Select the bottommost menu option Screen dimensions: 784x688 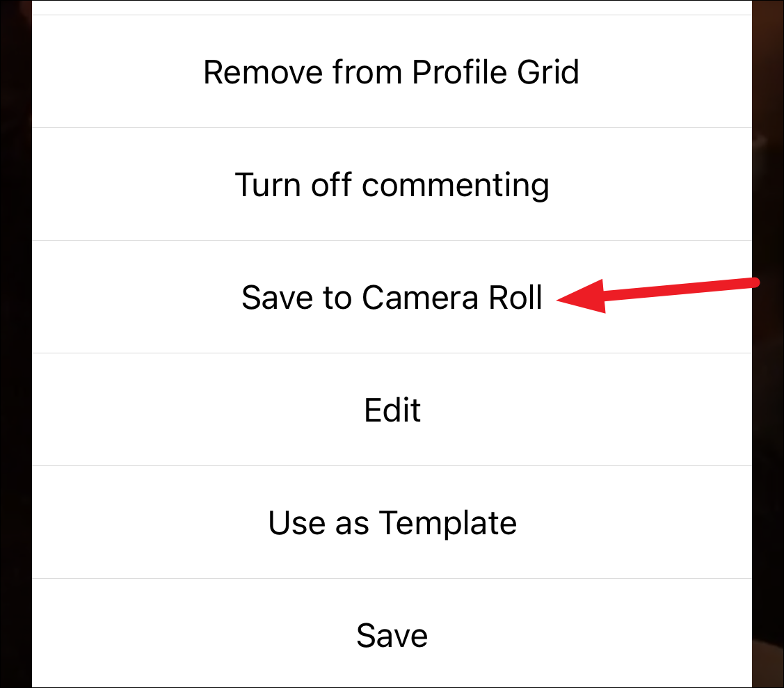pos(392,634)
